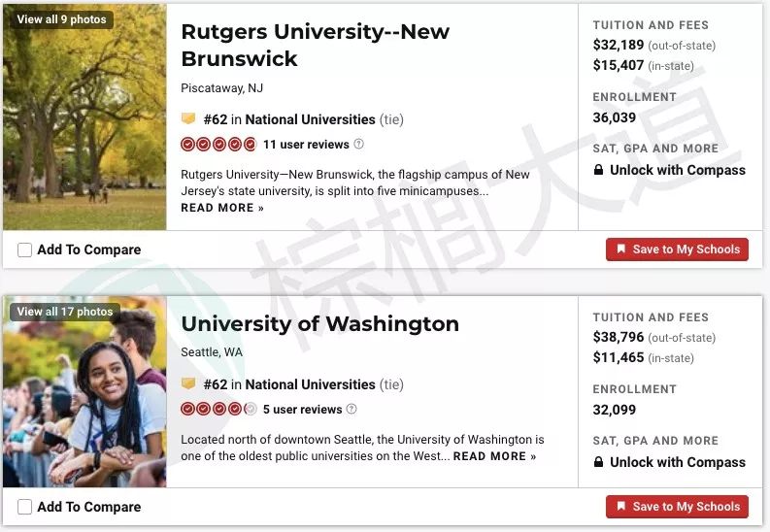Click the University of Washington ranking badge icon
The image size is (770, 532).
pyautogui.click(x=188, y=383)
